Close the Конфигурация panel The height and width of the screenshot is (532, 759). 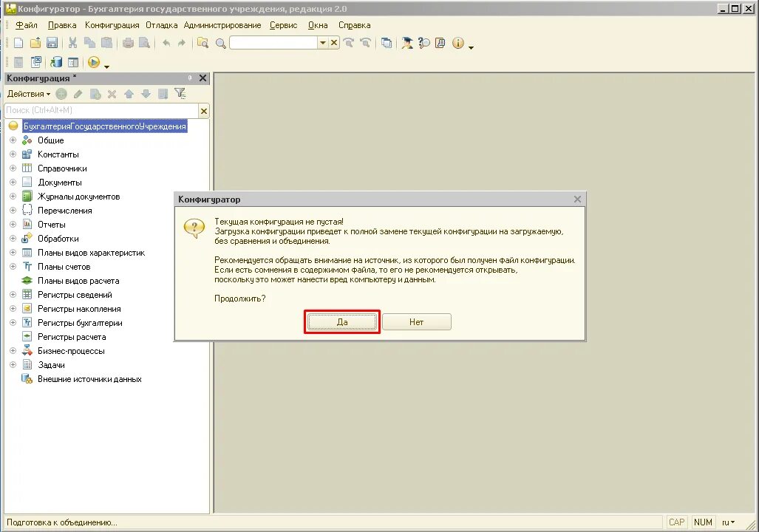point(202,78)
